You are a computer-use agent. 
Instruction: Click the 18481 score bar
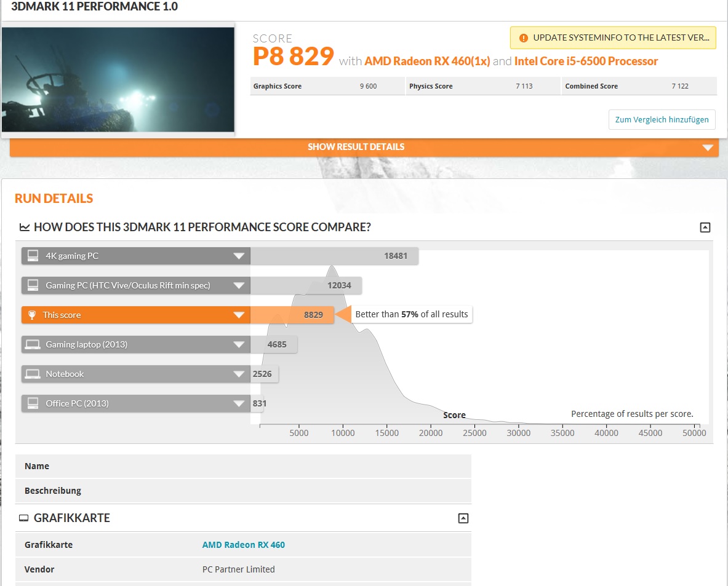click(334, 256)
